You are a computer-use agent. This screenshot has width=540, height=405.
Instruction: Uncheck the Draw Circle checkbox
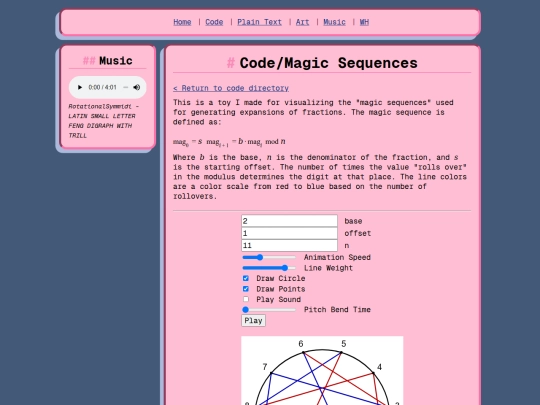(x=246, y=278)
